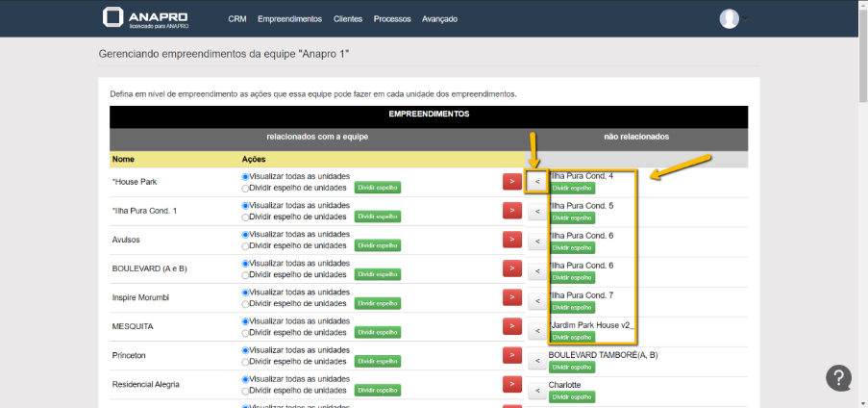Add BOULEVARD TAMBORÉ(A, B) with left arrow
The image size is (868, 408).
[x=537, y=361]
